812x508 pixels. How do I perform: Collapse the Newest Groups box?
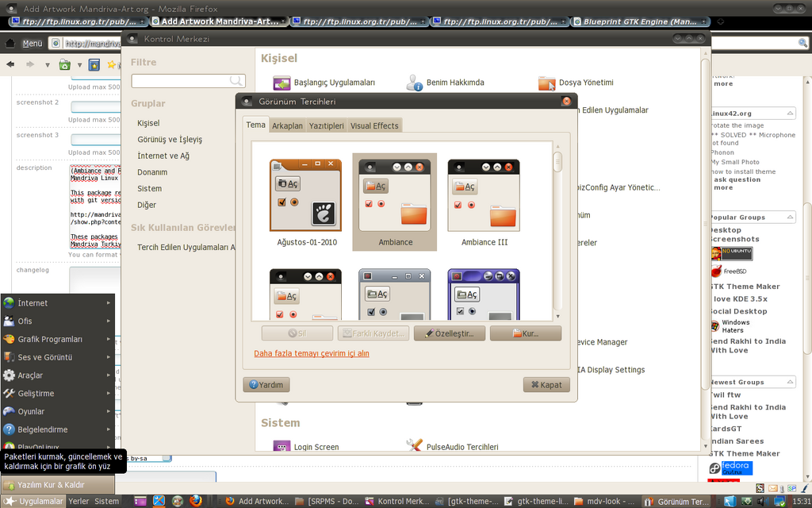pos(791,382)
